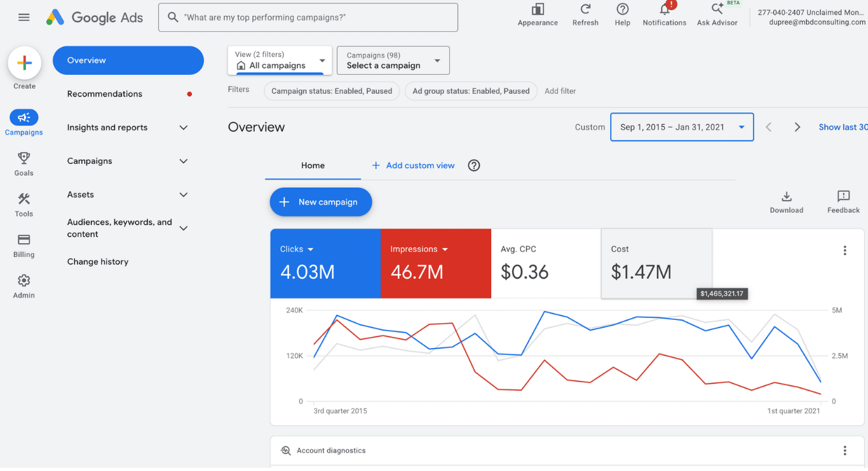Open the hamburger main menu
Image resolution: width=868 pixels, height=471 pixels.
(24, 18)
